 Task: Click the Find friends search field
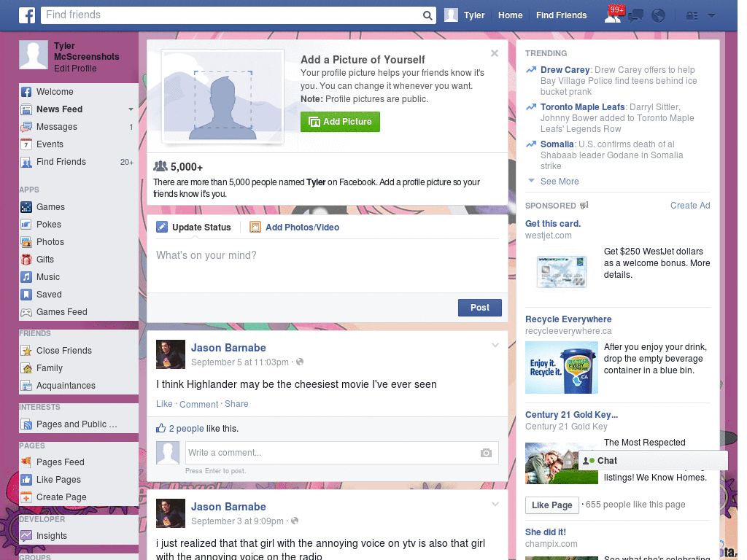click(231, 15)
